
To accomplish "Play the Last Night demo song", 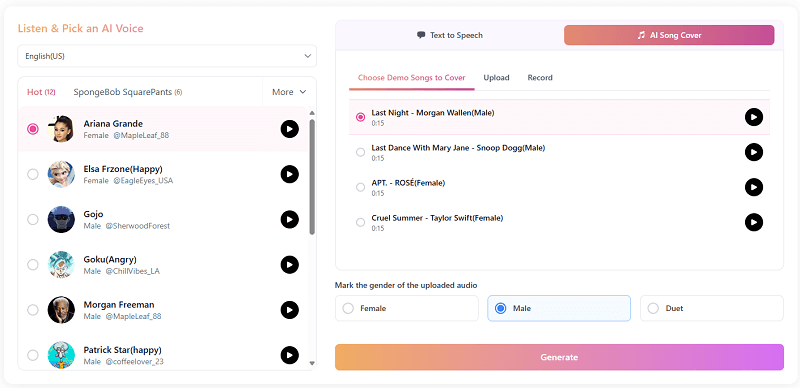I will 754,117.
